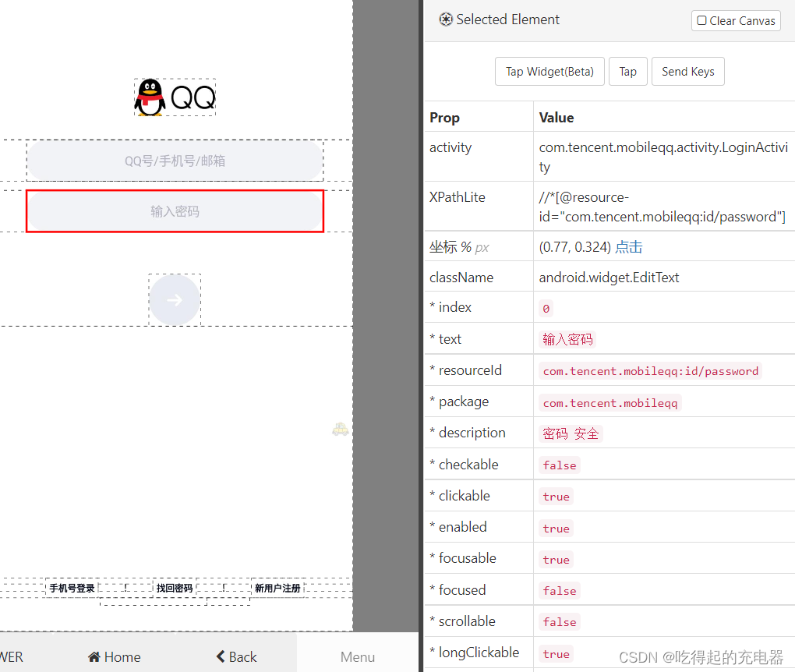795x672 pixels.
Task: Toggle the Clear Canvas checkbox
Action: (701, 20)
